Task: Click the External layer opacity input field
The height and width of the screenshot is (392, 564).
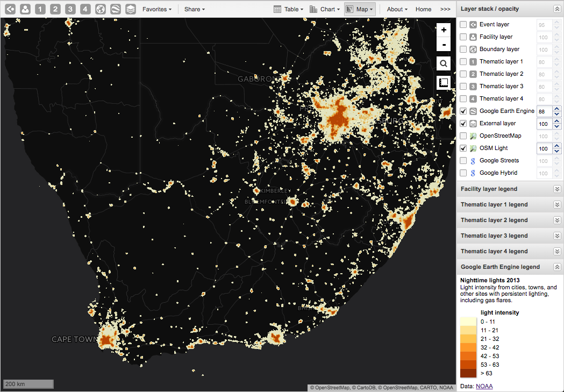Action: (545, 123)
